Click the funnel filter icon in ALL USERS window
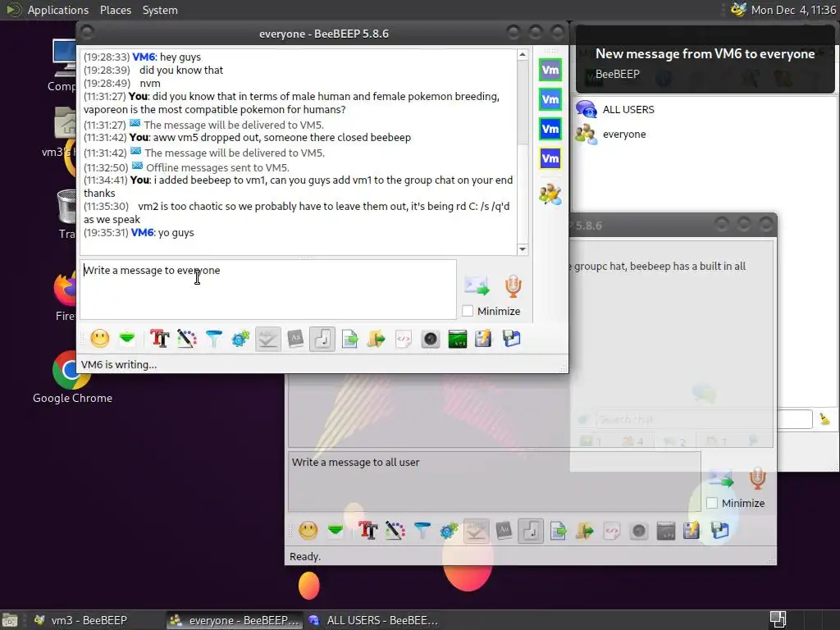The image size is (840, 630). (422, 531)
